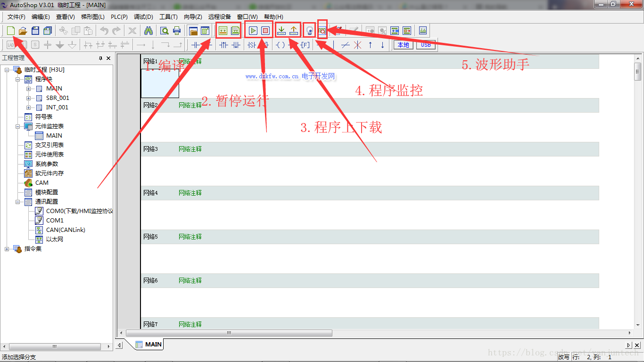Click the waveform chart icon in toolbar

tap(422, 31)
